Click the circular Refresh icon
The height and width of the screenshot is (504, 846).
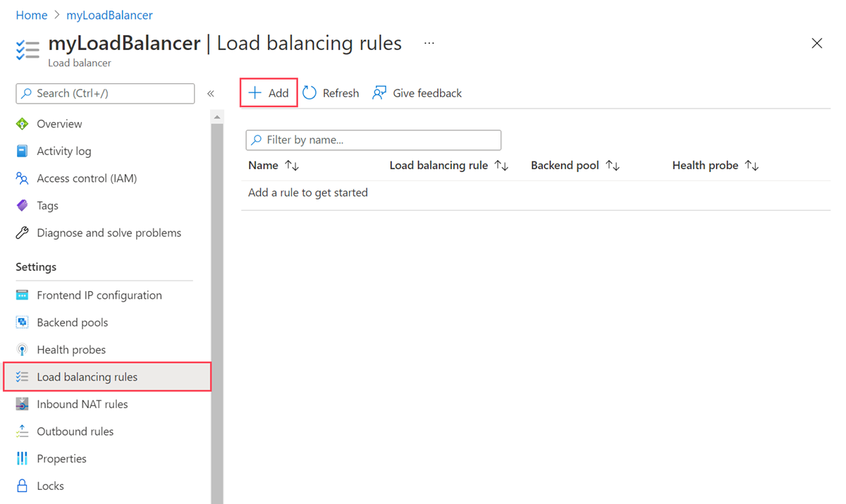[309, 93]
